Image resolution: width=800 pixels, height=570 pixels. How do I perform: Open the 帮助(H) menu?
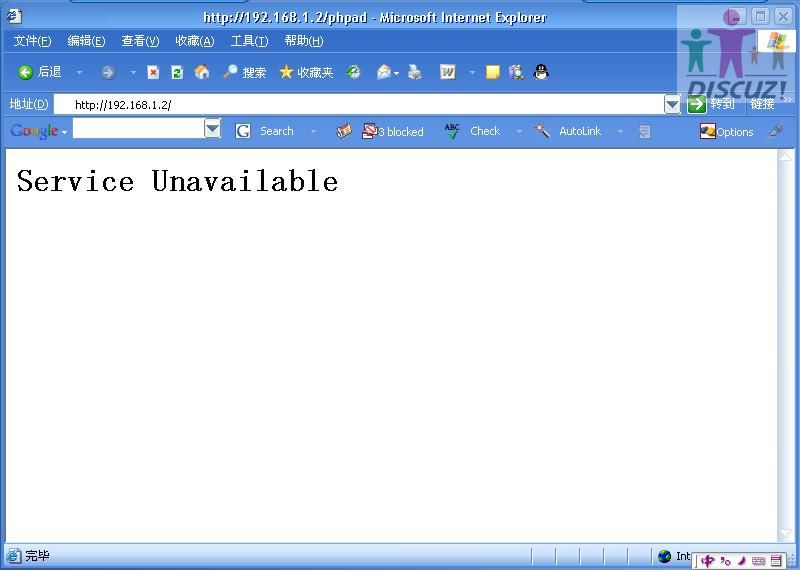tap(304, 41)
